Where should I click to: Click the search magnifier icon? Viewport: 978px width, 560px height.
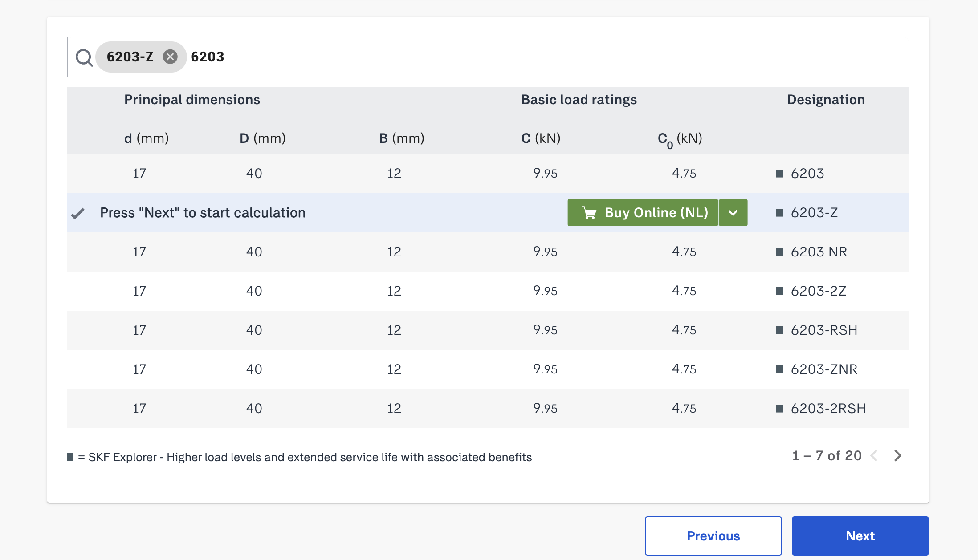pos(84,57)
